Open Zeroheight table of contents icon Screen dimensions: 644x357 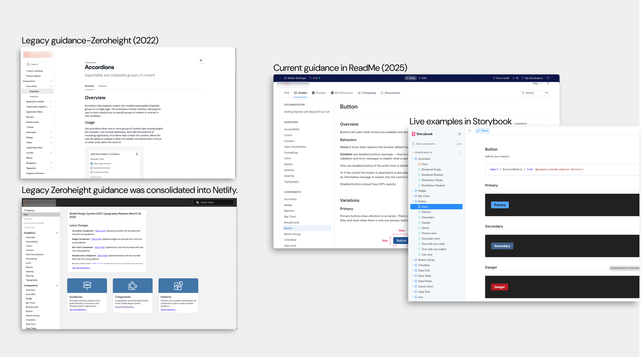pos(201,60)
